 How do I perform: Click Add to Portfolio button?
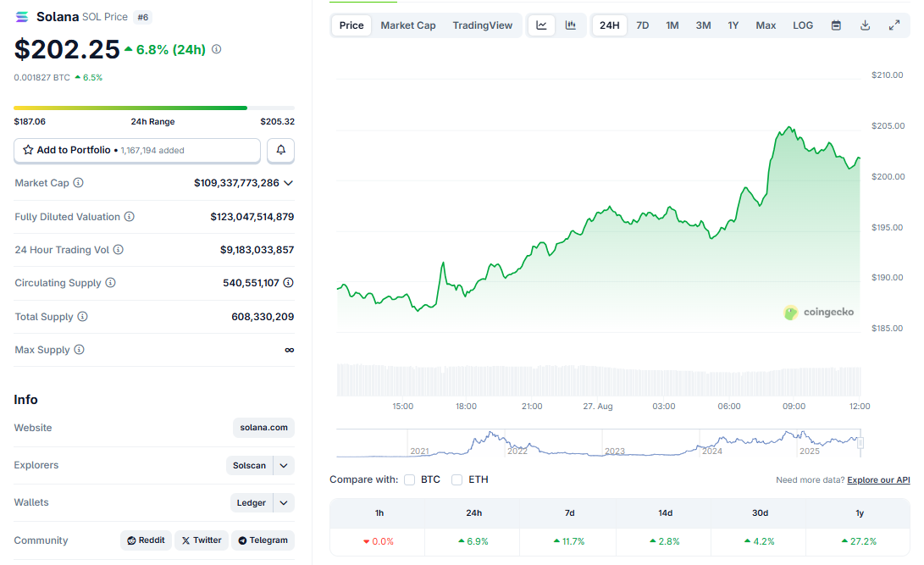136,150
